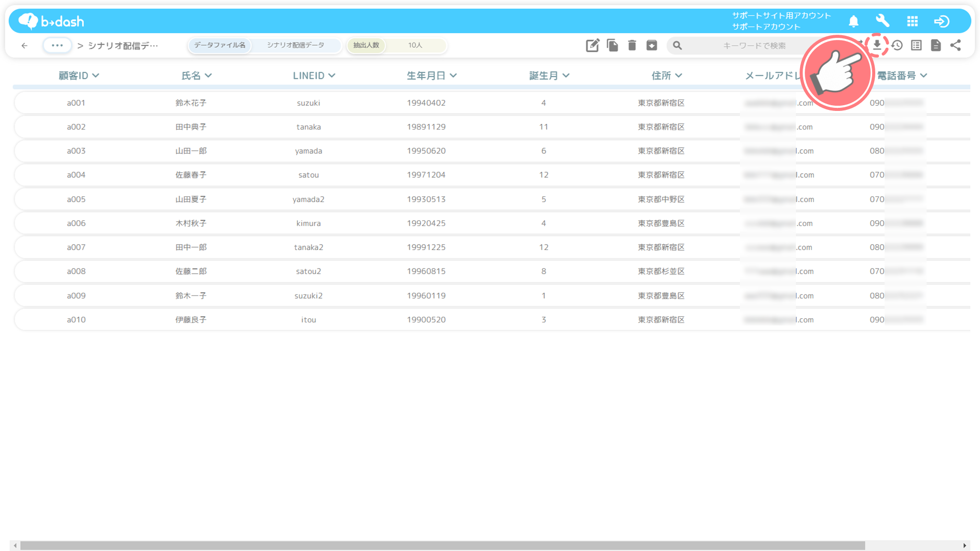Click the copy data file icon
The image size is (980, 551).
tap(612, 46)
